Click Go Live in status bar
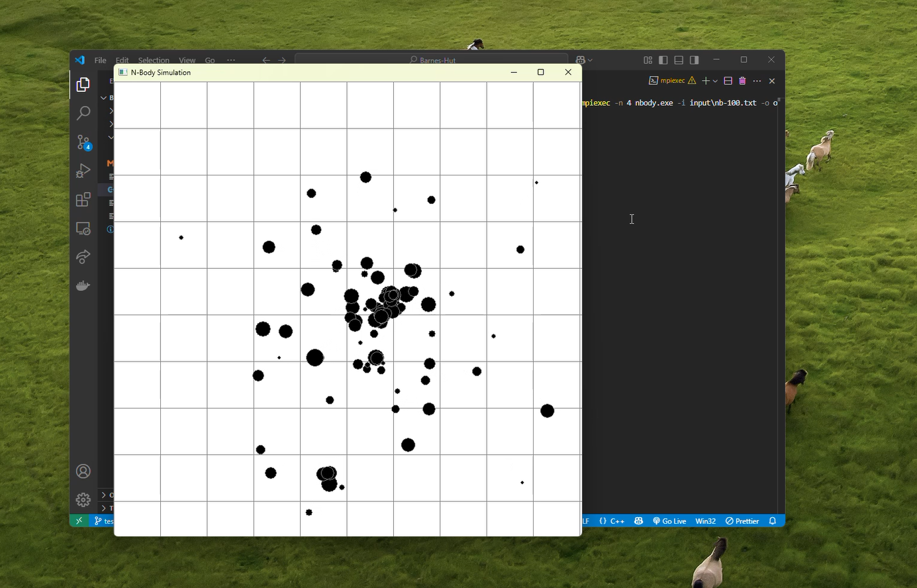The height and width of the screenshot is (588, 917). point(669,521)
